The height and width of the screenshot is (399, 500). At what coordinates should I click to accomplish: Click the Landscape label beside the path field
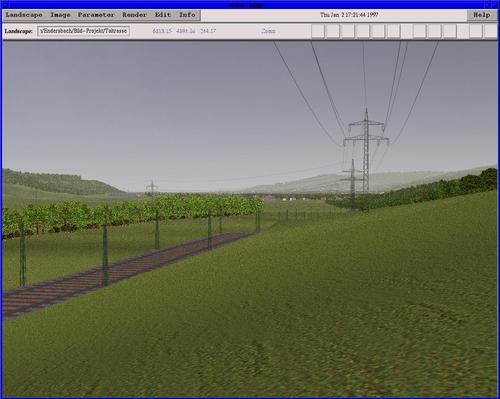coord(18,31)
